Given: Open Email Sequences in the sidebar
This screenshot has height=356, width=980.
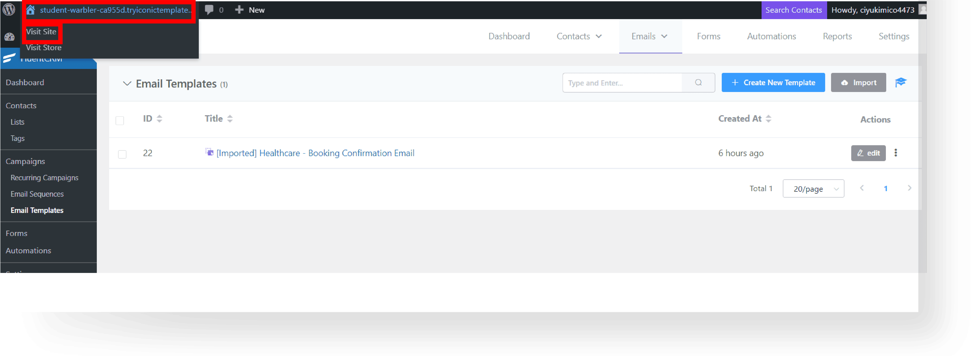Looking at the screenshot, I should click(x=37, y=194).
